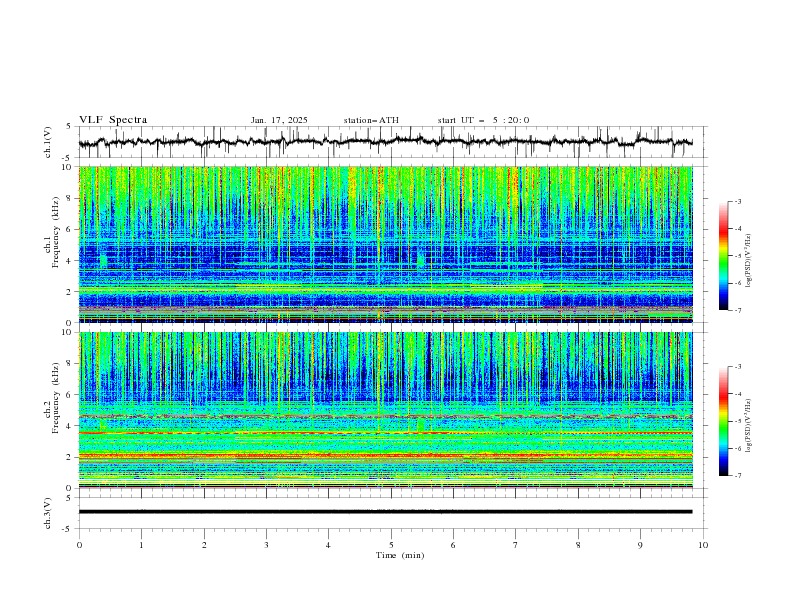Click the "station=ATH" label

(371, 120)
